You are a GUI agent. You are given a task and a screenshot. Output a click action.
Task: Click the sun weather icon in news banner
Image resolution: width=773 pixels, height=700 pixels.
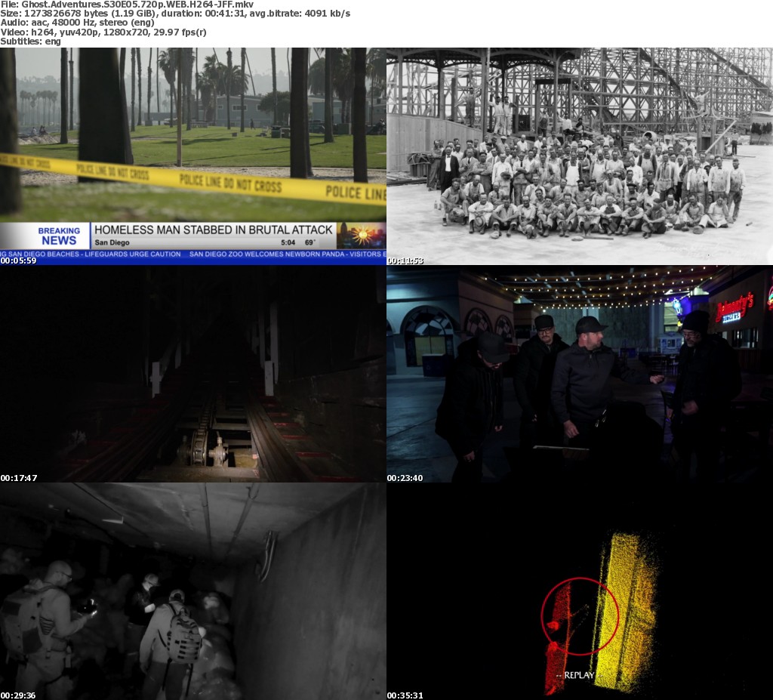pos(360,236)
